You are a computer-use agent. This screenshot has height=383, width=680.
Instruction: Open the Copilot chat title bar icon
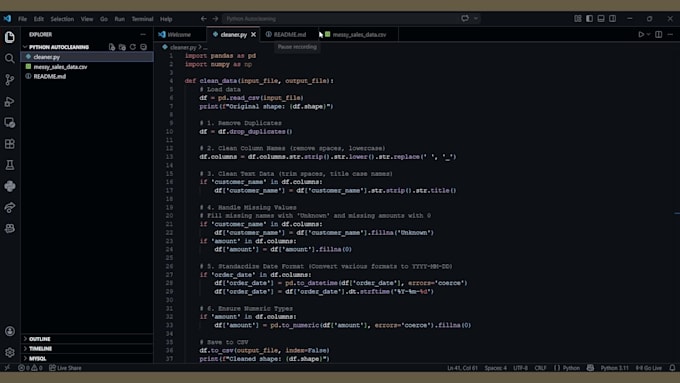coord(465,19)
